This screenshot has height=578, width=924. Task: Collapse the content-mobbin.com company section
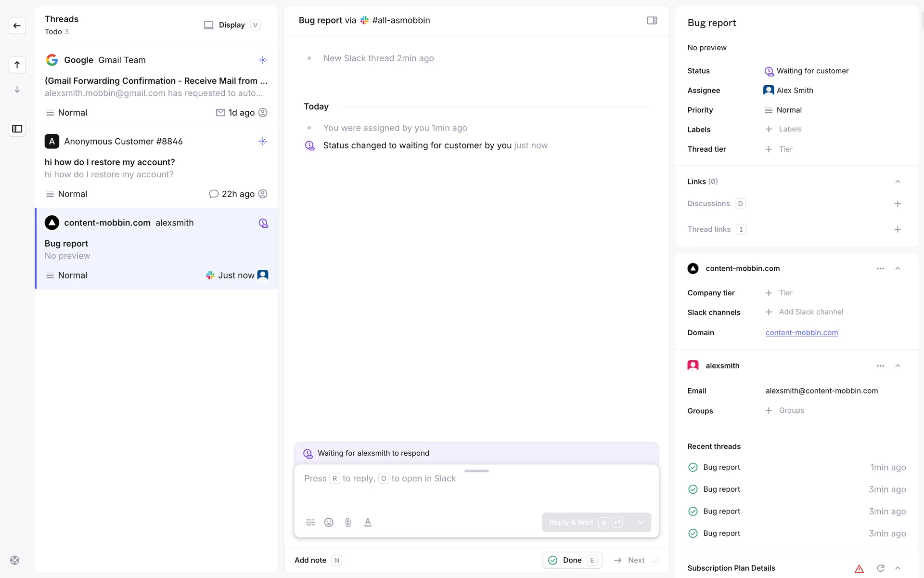click(897, 268)
